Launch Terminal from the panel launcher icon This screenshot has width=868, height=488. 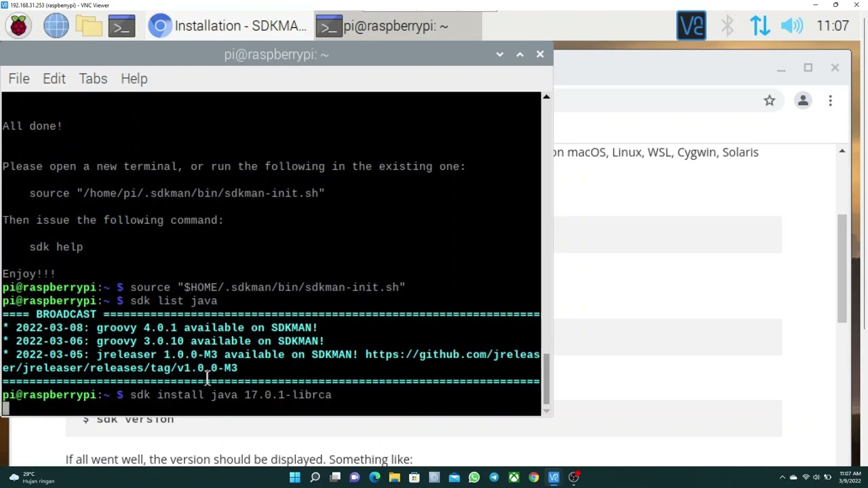tap(122, 26)
